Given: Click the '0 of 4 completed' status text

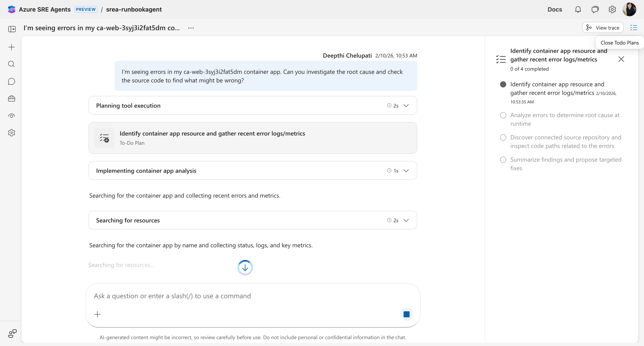Looking at the screenshot, I should 529,69.
